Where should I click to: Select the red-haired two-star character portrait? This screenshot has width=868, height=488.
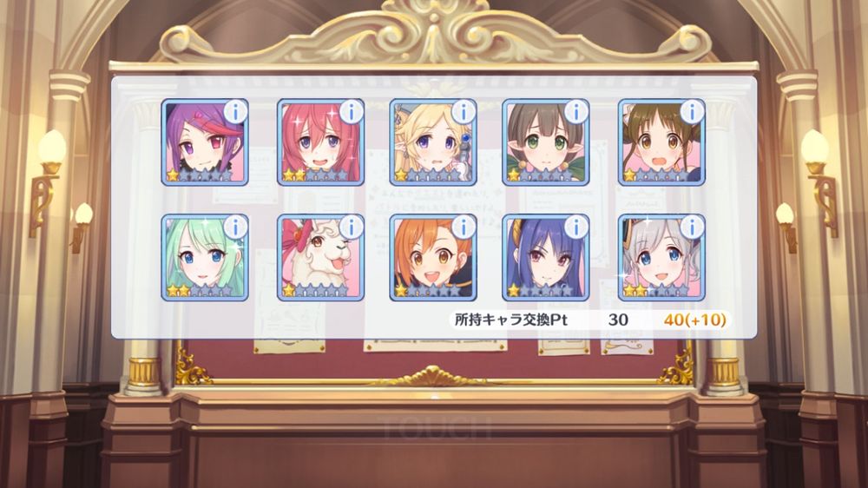point(320,142)
